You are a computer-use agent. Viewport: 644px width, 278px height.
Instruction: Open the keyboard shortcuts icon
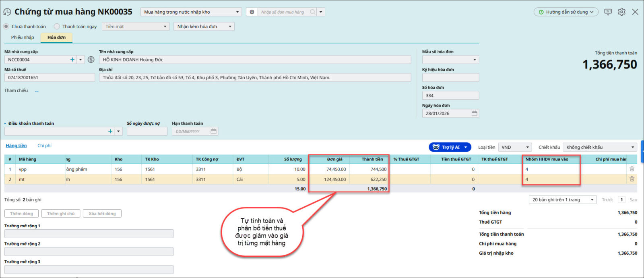[608, 12]
